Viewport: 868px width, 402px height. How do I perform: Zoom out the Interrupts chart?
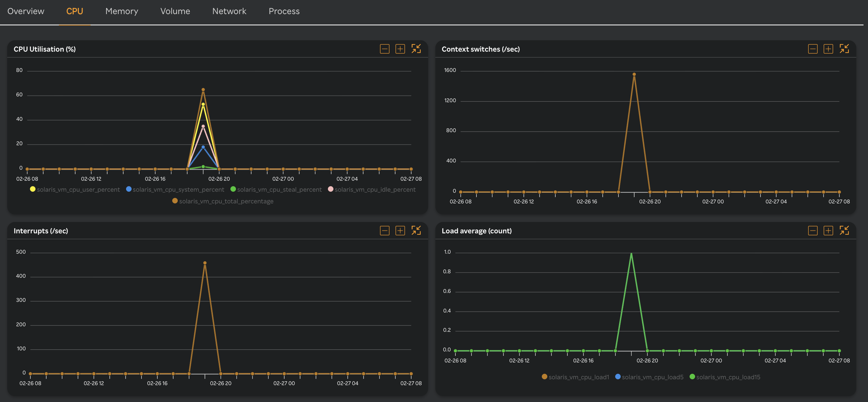[385, 231]
